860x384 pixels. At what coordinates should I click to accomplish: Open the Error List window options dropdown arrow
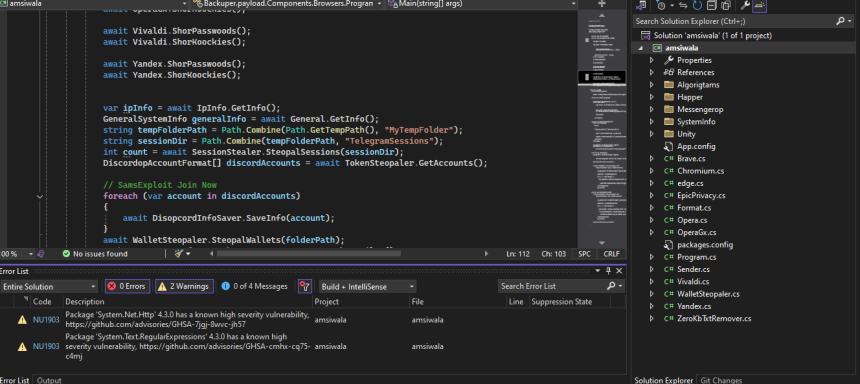pyautogui.click(x=598, y=270)
